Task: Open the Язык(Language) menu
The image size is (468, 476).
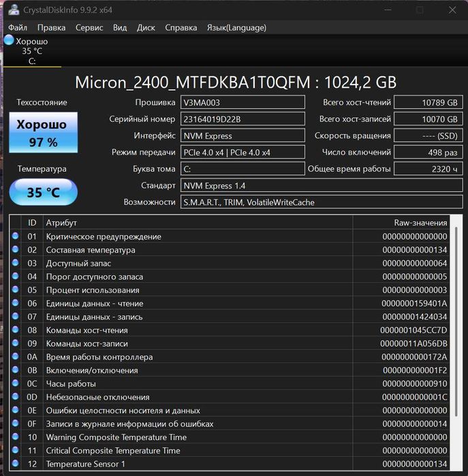Action: [236, 28]
